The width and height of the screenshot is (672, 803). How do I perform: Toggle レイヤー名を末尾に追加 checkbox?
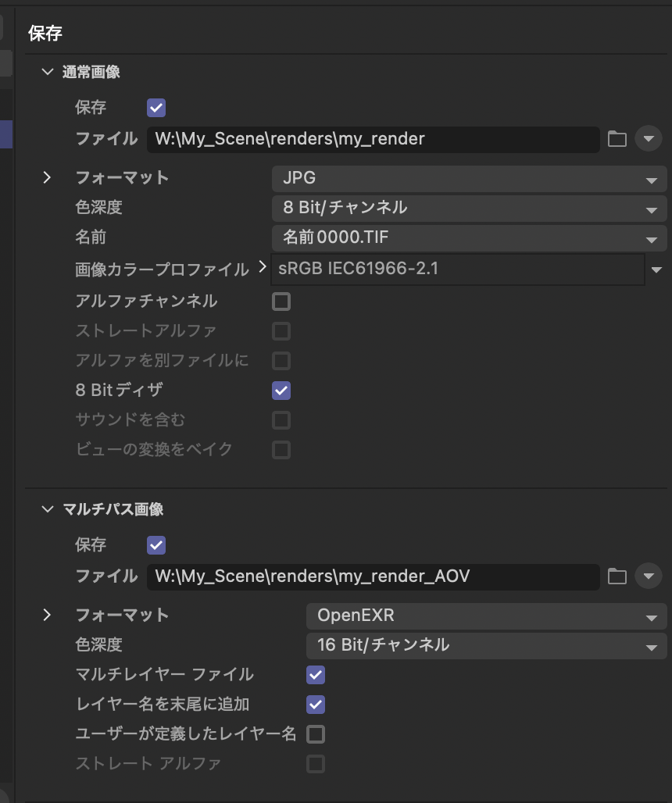[316, 705]
